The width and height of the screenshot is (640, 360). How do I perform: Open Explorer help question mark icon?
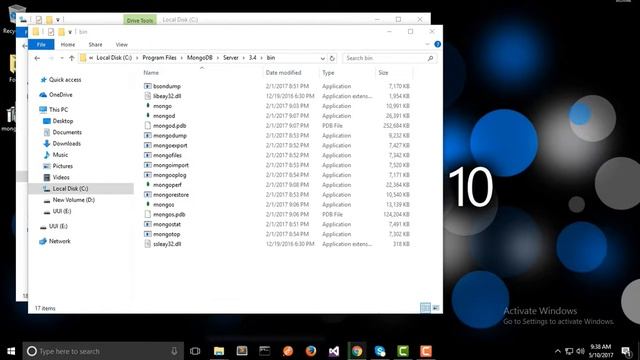coord(438,44)
